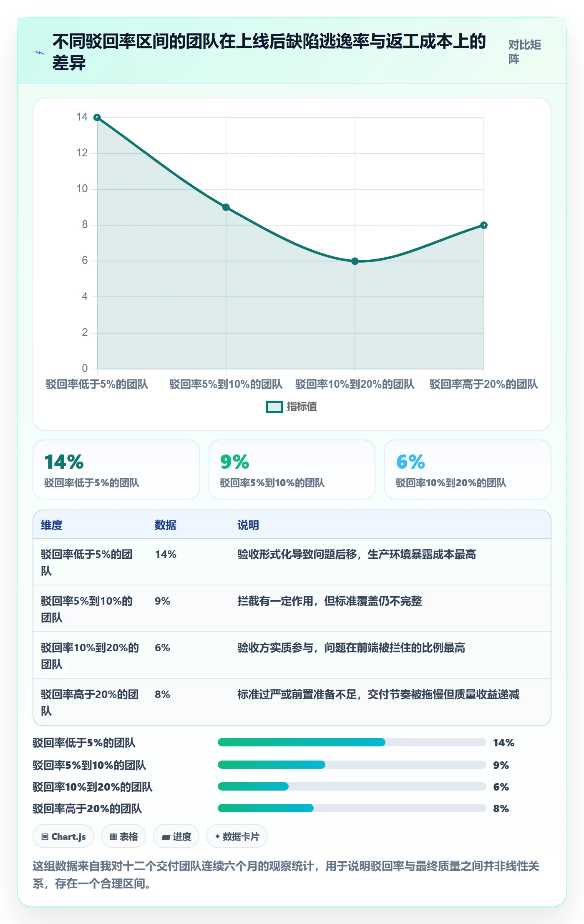The image size is (584, 924).
Task: Select table cell 14% in data column
Action: click(166, 555)
